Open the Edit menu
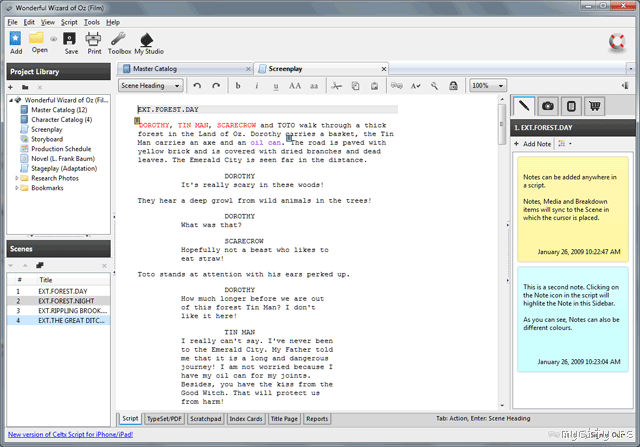This screenshot has height=447, width=640. pos(29,22)
